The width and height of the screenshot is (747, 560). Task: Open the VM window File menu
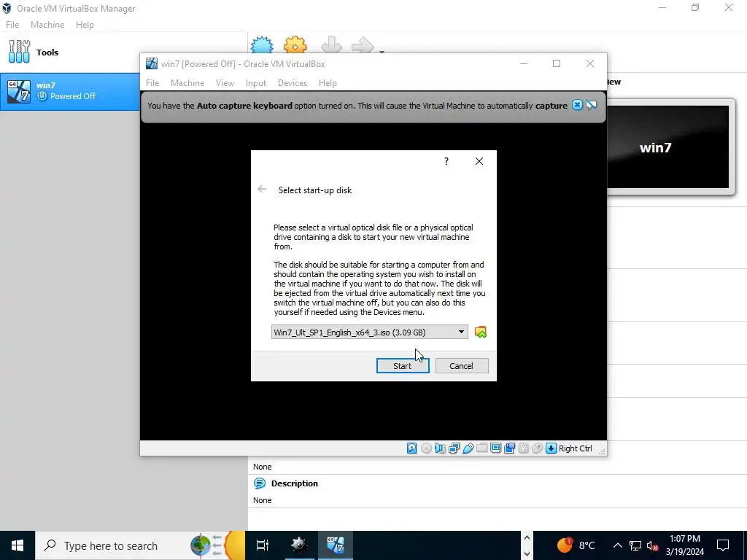pyautogui.click(x=152, y=83)
